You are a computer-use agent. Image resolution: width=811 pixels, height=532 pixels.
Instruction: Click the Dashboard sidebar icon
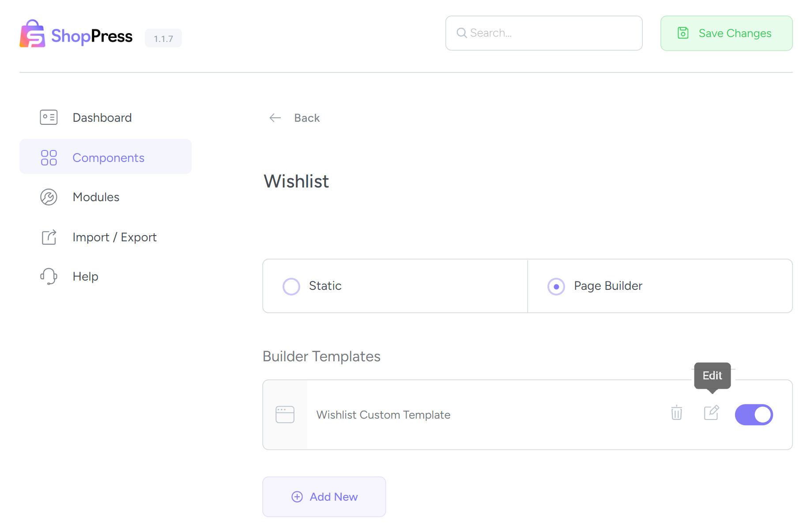coord(49,117)
